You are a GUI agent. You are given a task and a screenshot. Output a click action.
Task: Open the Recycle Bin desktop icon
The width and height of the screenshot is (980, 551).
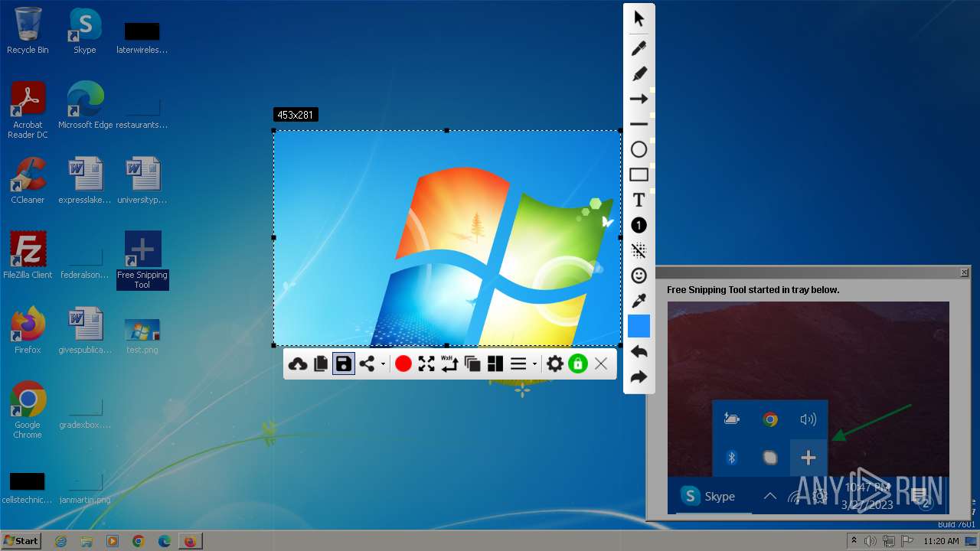(28, 31)
